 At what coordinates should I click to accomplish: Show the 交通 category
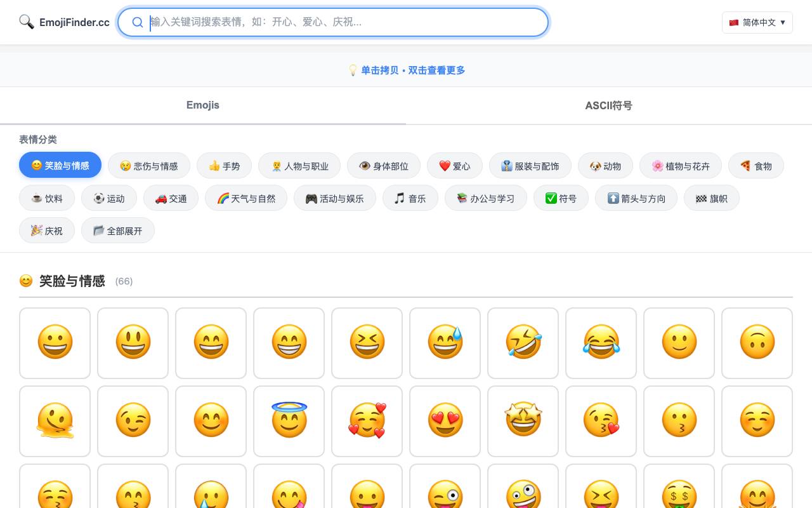pos(171,198)
